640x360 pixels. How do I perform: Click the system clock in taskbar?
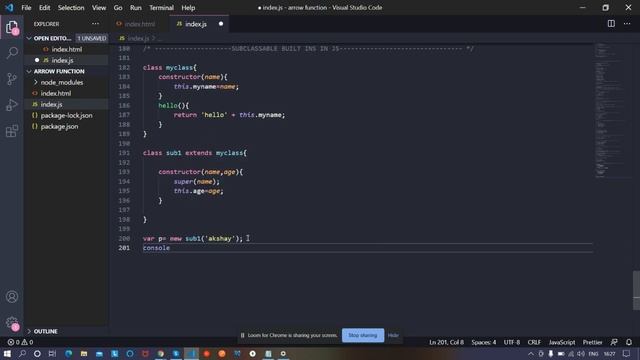609,353
